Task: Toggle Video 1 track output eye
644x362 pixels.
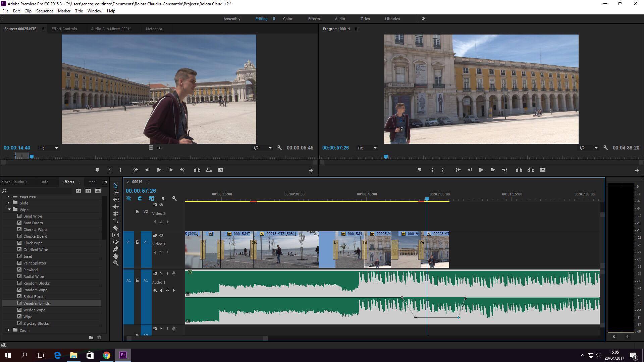Action: (161, 235)
